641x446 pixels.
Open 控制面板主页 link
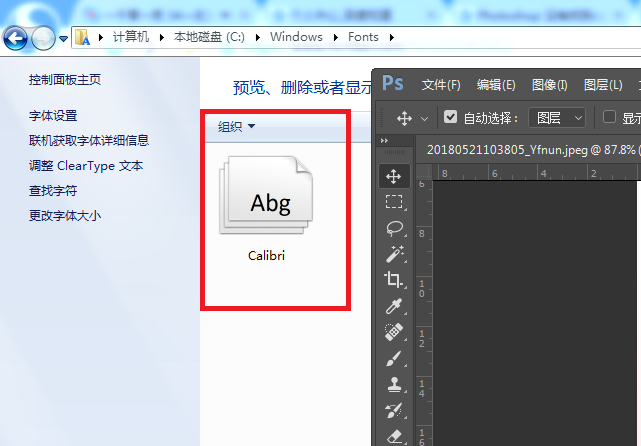click(65, 80)
